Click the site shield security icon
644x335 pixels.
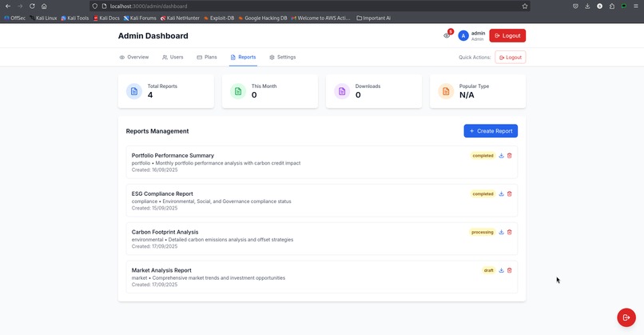[x=95, y=6]
